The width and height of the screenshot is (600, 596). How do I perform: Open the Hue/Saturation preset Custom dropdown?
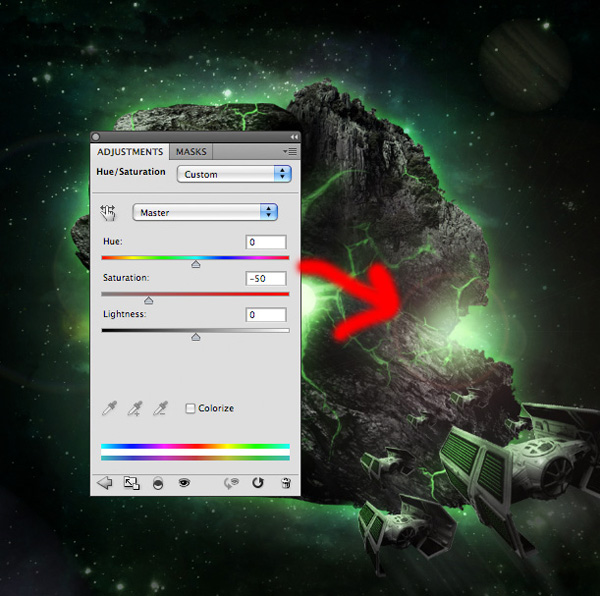tap(234, 174)
